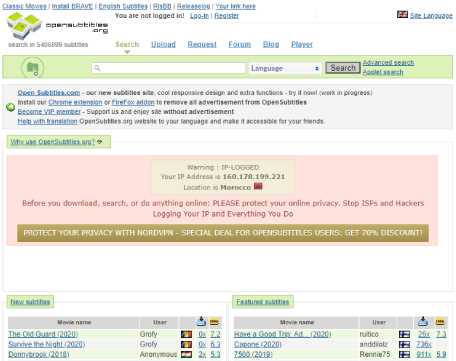Click flag icon in Capone row
456x361 pixels.
(x=404, y=344)
